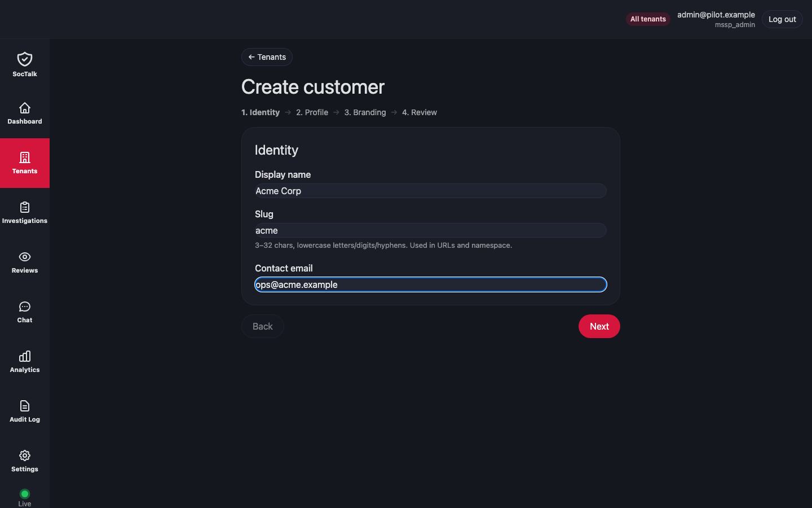Click the Identity section heading
Screen dimensions: 812x508
276,150
